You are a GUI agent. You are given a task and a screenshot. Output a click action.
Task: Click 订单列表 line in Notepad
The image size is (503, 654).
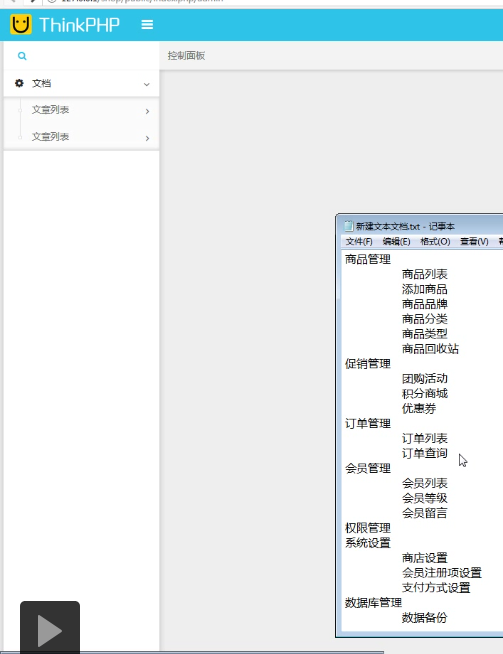[425, 438]
